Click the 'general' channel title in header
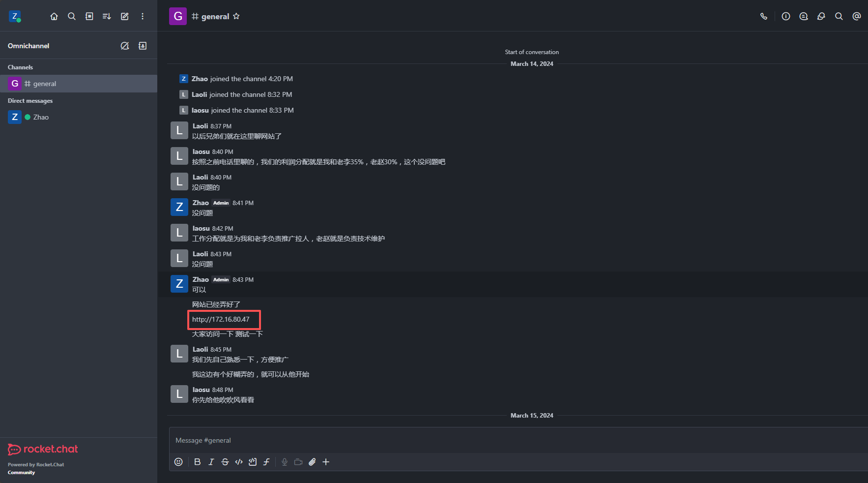868x483 pixels. click(215, 16)
